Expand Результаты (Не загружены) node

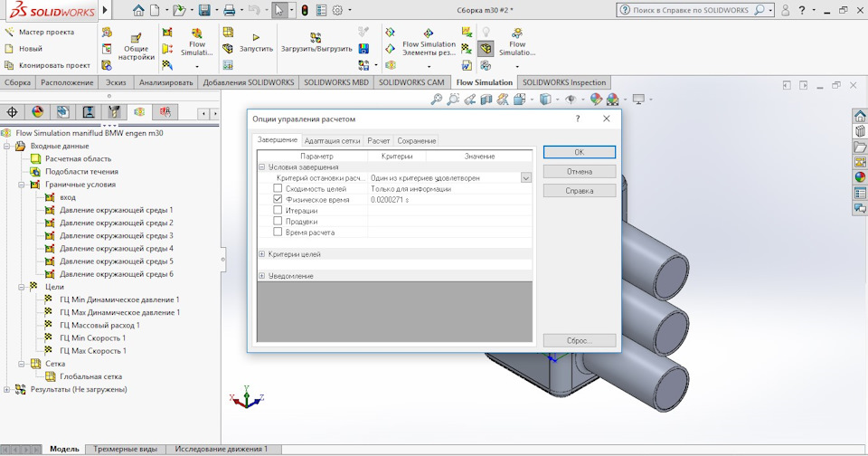[6, 390]
